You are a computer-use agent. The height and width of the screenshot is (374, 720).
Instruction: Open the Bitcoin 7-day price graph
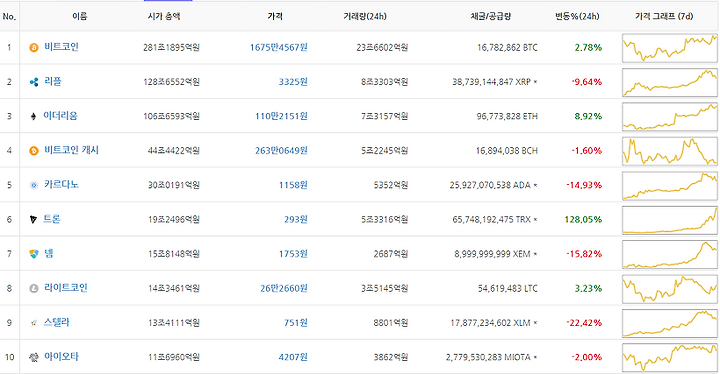click(x=670, y=48)
